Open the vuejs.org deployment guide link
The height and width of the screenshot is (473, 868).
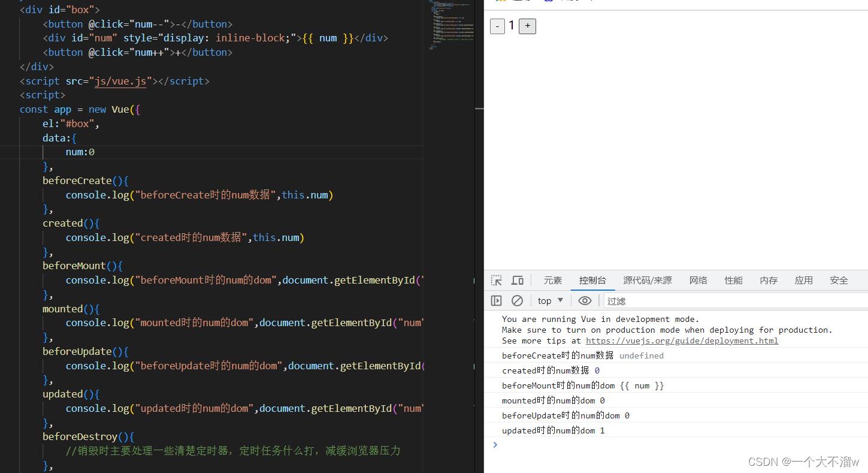pos(682,341)
